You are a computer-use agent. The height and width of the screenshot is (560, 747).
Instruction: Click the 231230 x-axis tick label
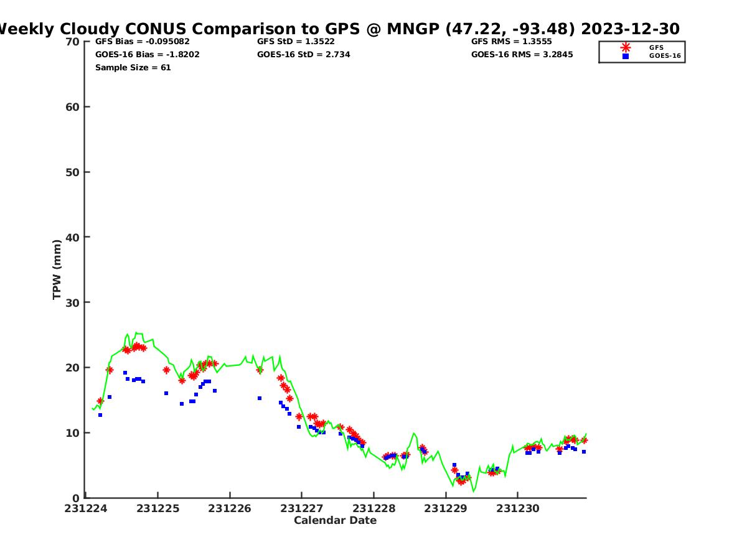518,508
